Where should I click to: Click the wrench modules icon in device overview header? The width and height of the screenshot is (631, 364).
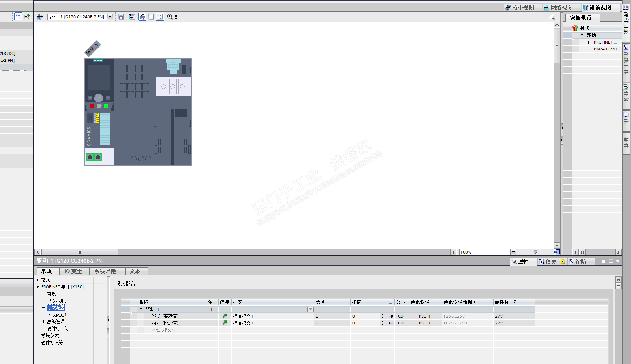point(575,28)
